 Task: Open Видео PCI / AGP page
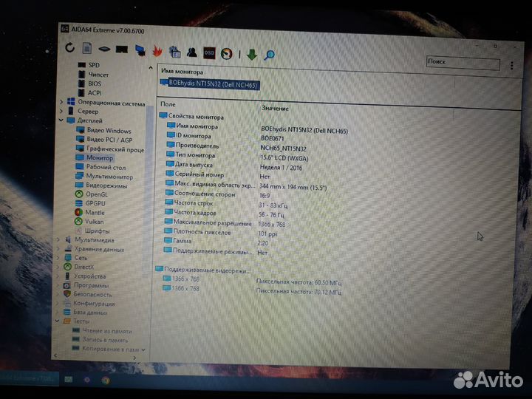point(109,140)
